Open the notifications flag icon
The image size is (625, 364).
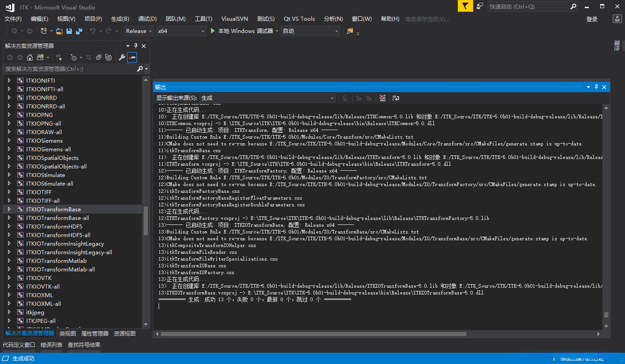[x=465, y=6]
